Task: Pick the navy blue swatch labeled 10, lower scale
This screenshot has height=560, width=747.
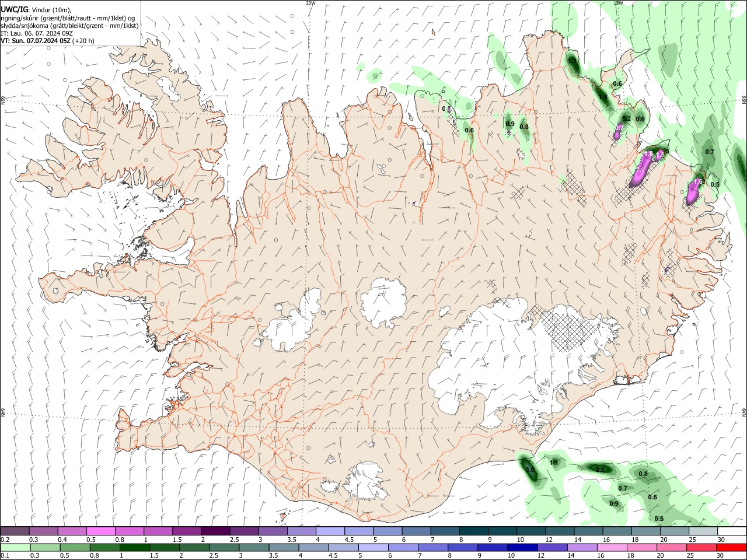Action: 521,547
